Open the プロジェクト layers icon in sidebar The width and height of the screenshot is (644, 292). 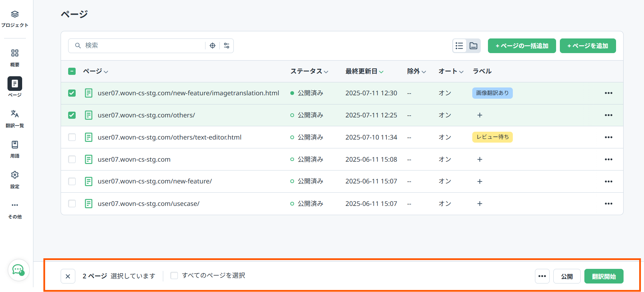[x=15, y=14]
